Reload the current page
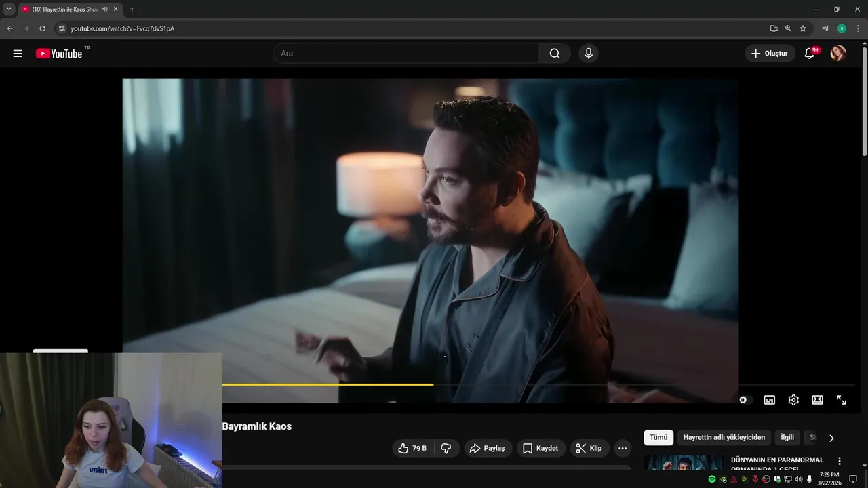Viewport: 868px width, 488px height. tap(42, 28)
